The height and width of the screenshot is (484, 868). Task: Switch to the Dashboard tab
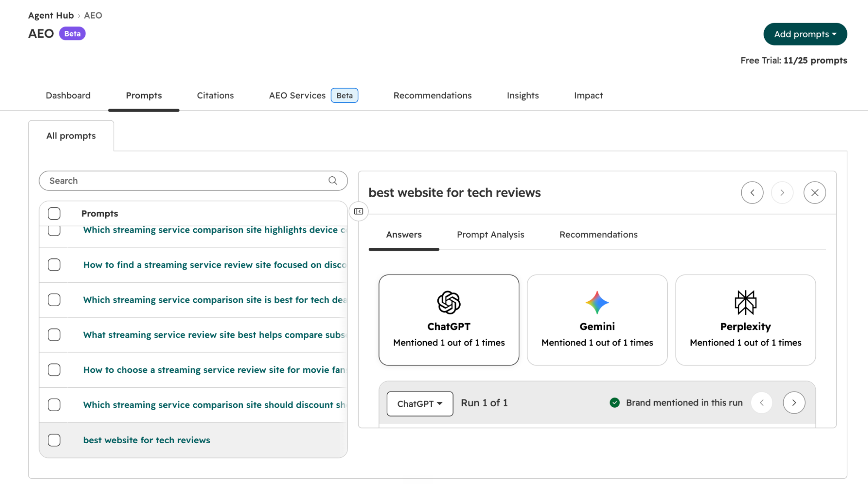68,95
